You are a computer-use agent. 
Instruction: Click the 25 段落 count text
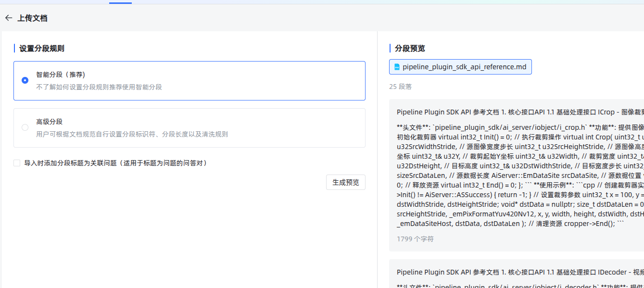400,87
